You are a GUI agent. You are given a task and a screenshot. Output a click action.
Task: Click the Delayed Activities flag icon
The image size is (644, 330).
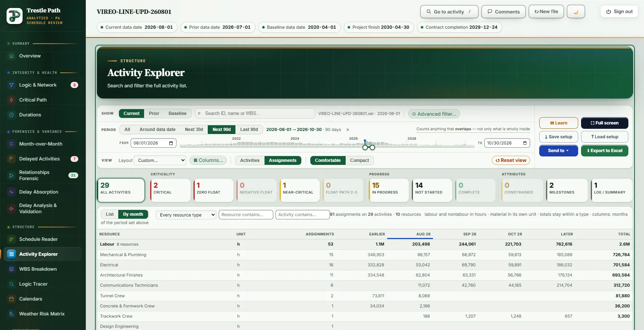11,159
